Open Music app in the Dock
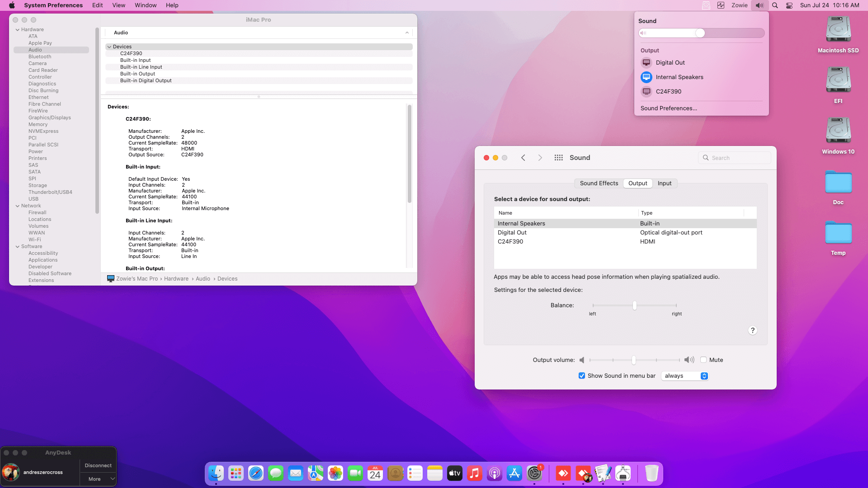Image resolution: width=868 pixels, height=488 pixels. pyautogui.click(x=475, y=473)
